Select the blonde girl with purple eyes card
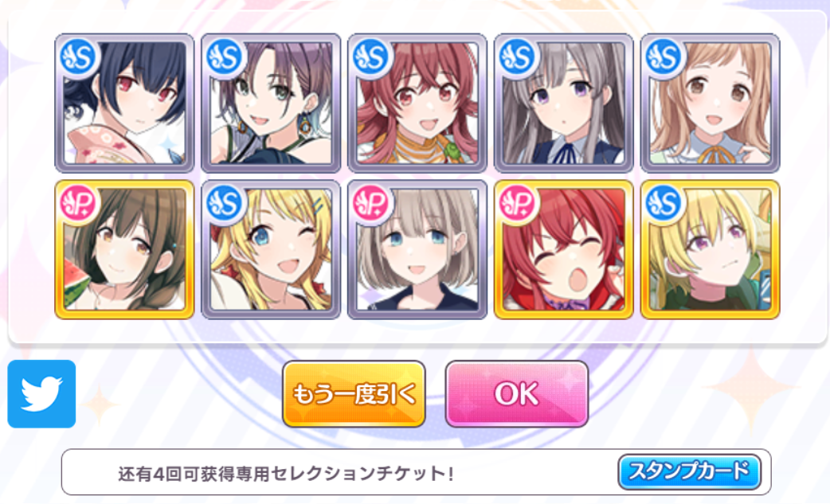Viewport: 830px width, 504px height. (711, 250)
